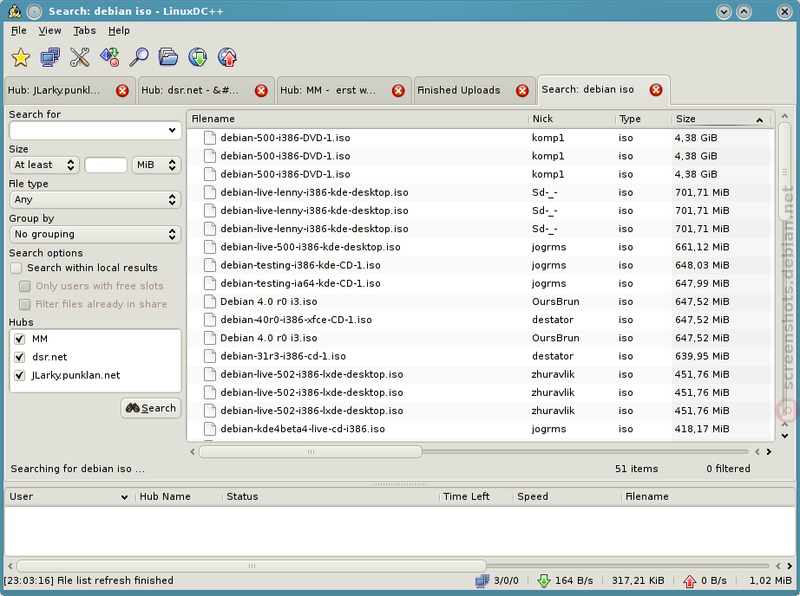Open the Group by No grouping dropdown
The width and height of the screenshot is (800, 596).
(95, 234)
